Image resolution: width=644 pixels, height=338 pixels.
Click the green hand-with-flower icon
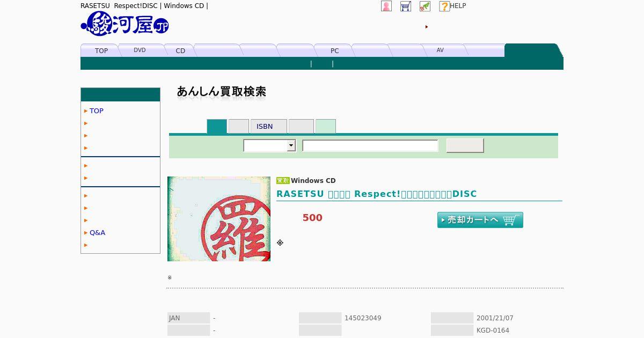(425, 6)
